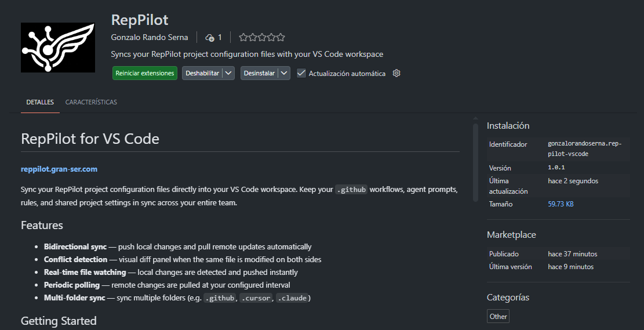Click the install count cloud icon

point(209,37)
